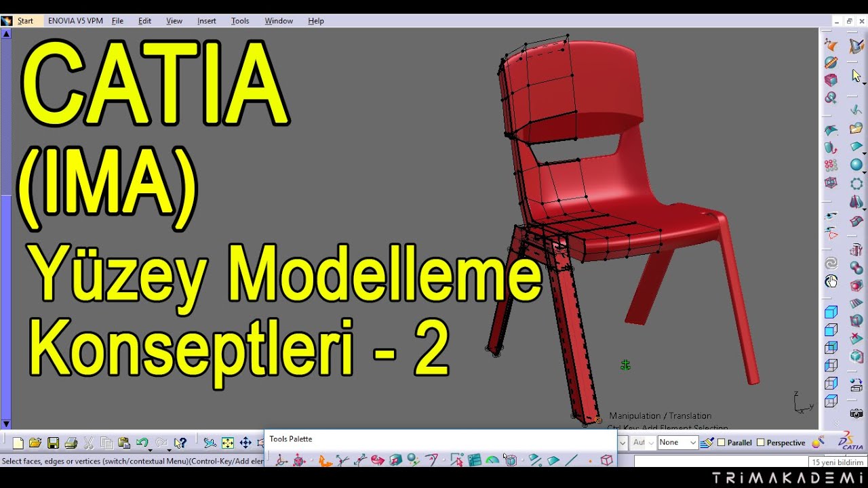Click the orange arrow icon in Tools Palette
The height and width of the screenshot is (488, 868).
pyautogui.click(x=325, y=460)
